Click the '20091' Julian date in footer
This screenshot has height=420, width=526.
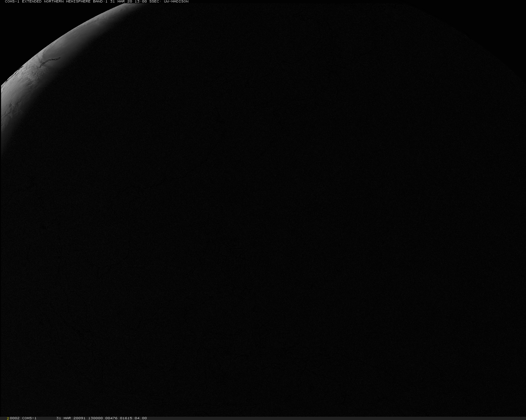point(79,418)
